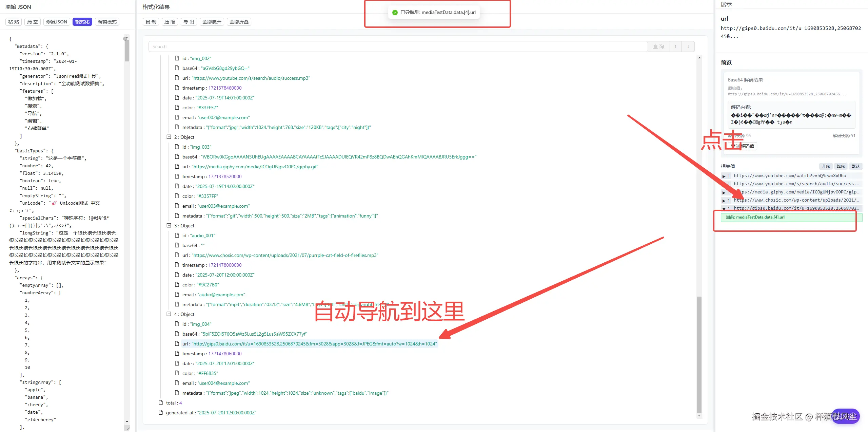Click file icon beside audio_001 id row
This screenshot has height=432, width=868.
pos(177,236)
